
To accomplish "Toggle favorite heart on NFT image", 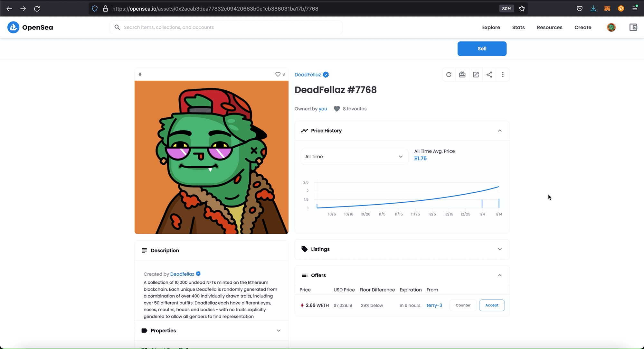I will click(278, 74).
